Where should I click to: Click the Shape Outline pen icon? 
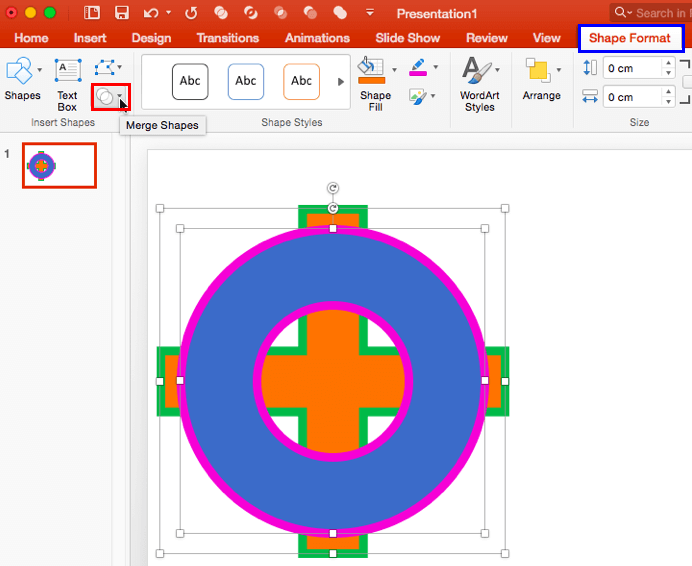418,67
